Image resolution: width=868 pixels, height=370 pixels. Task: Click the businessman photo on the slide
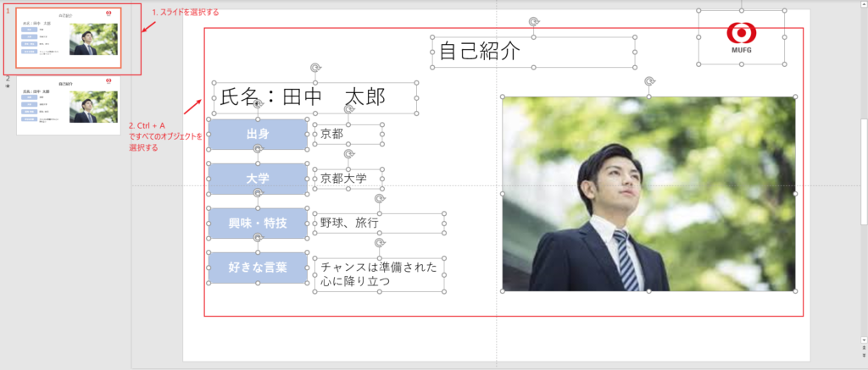648,194
